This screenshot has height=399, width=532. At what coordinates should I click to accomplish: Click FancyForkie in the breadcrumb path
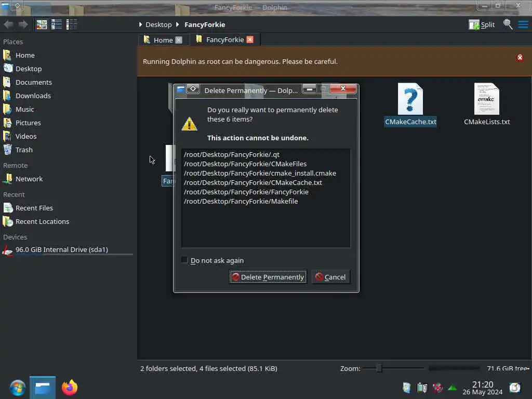205,25
